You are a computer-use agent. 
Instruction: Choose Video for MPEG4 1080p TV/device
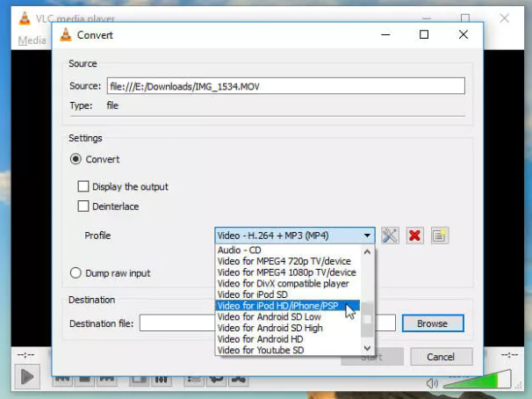(288, 272)
